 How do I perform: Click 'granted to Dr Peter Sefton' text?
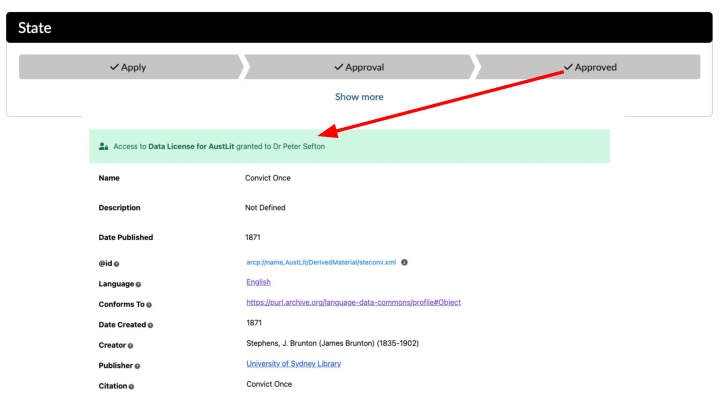click(x=281, y=146)
